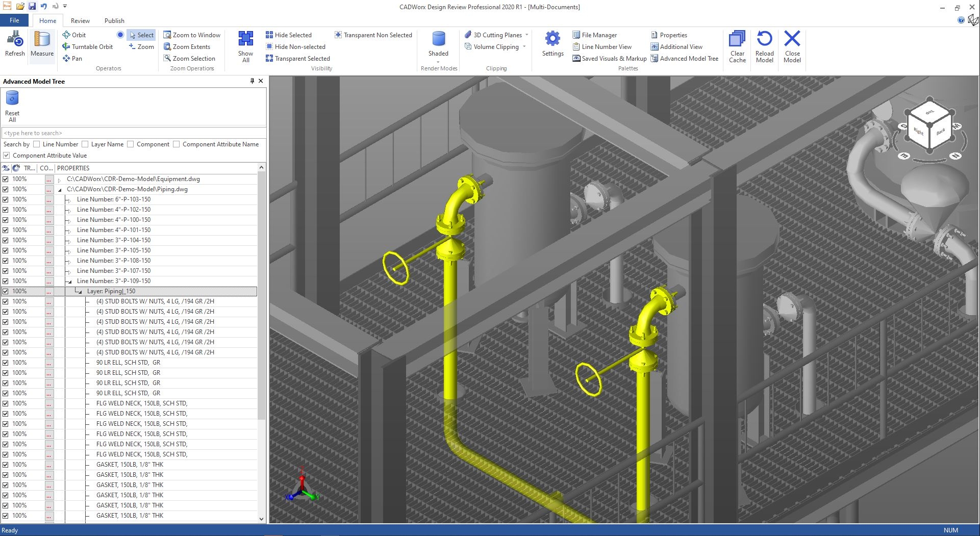Collapse Line Number 3"-P-109-150 node
The width and height of the screenshot is (980, 536).
coord(69,282)
